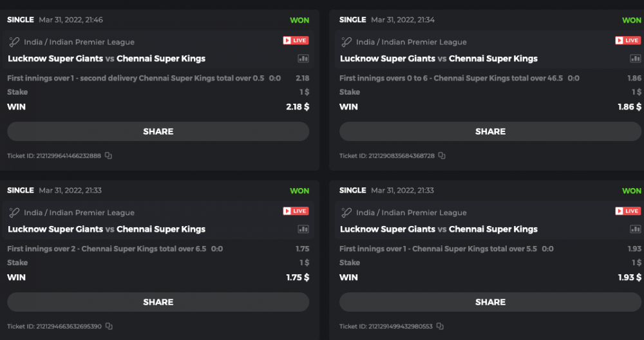Select Chennai Super Kings name on 1.93 bet
The width and height of the screenshot is (644, 340).
pyautogui.click(x=493, y=229)
